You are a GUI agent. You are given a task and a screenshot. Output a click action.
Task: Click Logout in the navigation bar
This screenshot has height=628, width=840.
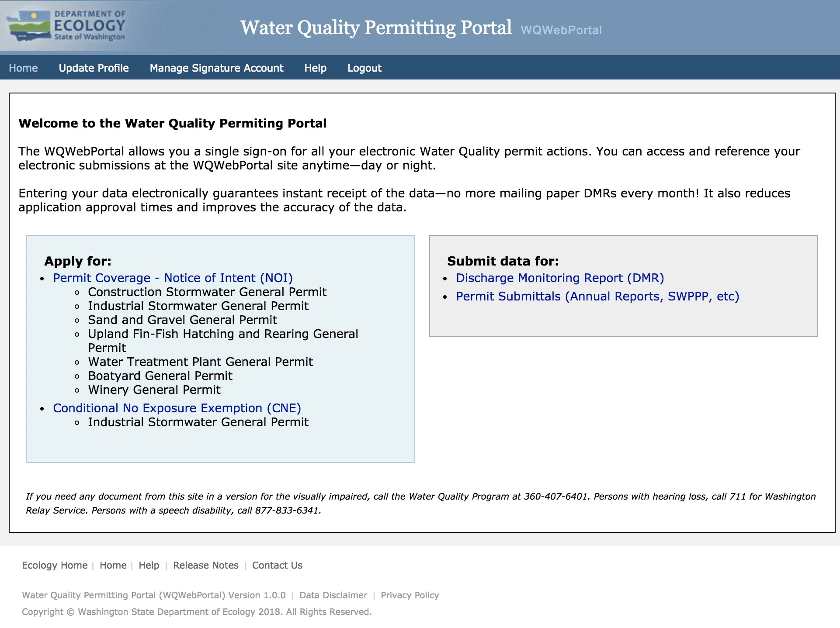click(364, 68)
